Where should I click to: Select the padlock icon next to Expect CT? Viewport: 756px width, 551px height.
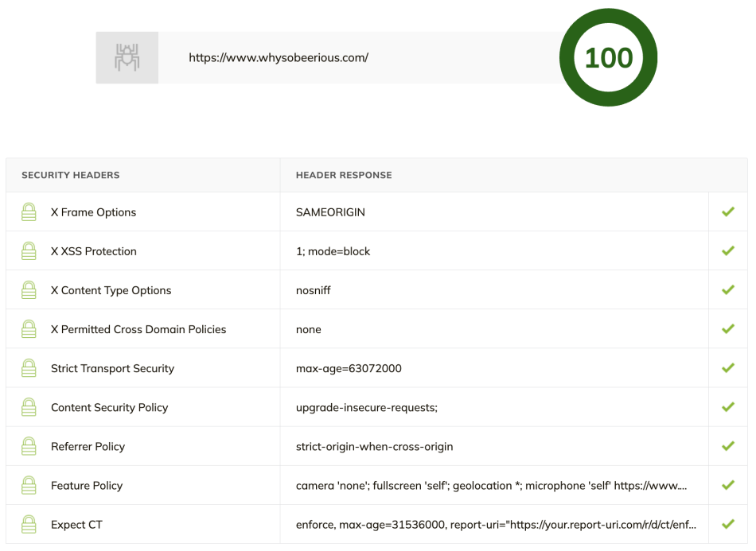pyautogui.click(x=29, y=524)
